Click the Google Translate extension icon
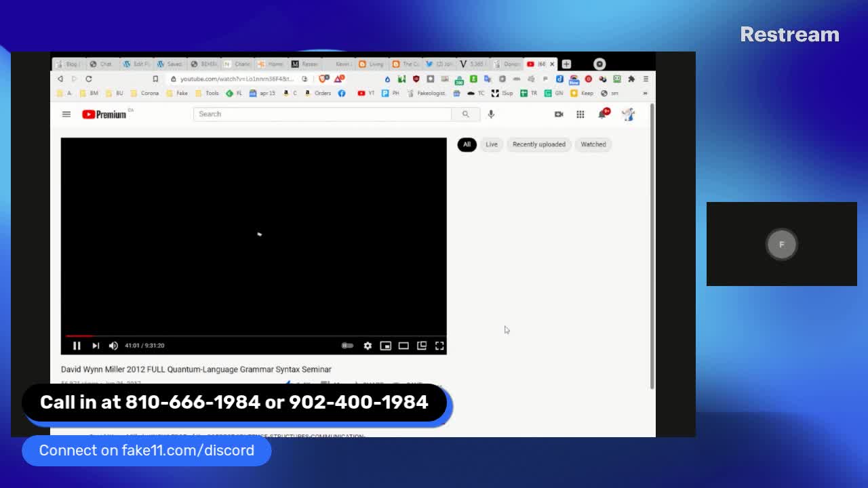 [x=488, y=79]
